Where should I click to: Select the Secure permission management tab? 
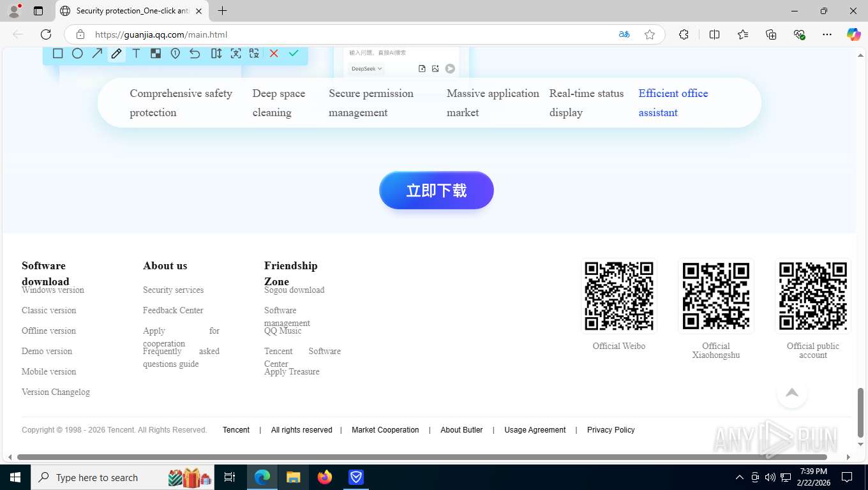(x=371, y=103)
